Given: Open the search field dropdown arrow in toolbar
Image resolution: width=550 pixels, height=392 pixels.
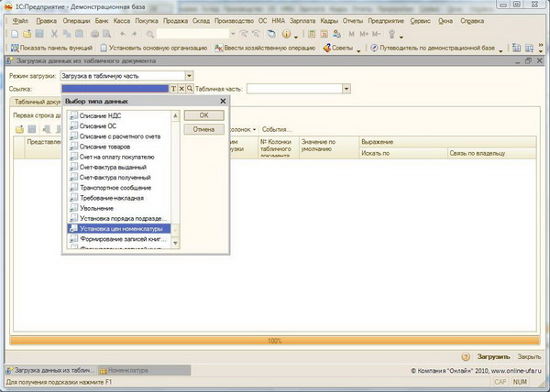Looking at the screenshot, I should (x=233, y=34).
